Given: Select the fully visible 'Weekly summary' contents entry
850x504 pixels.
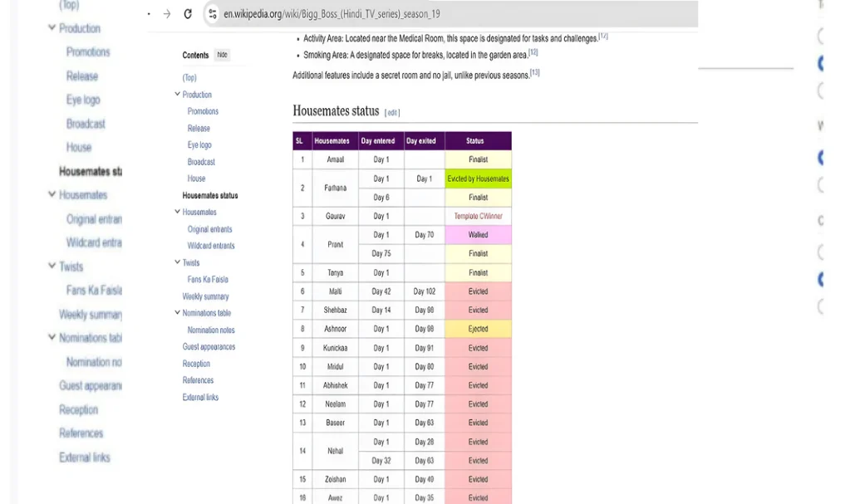Looking at the screenshot, I should (205, 296).
